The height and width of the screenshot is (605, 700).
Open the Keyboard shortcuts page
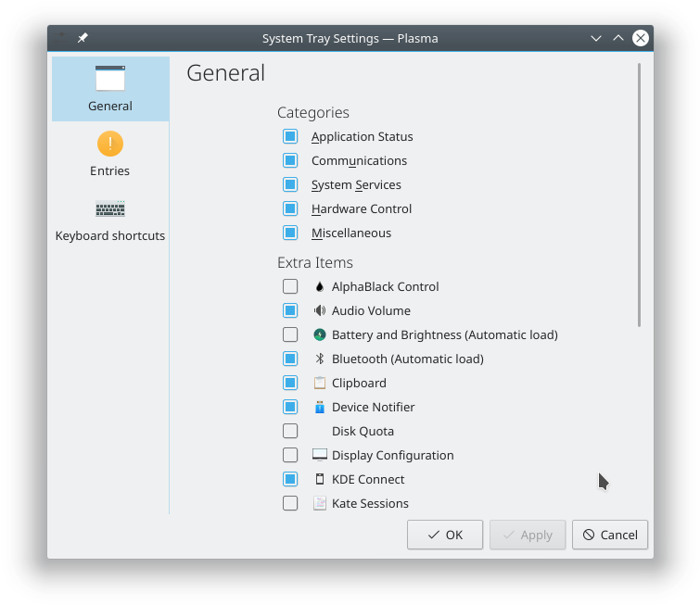coord(110,220)
